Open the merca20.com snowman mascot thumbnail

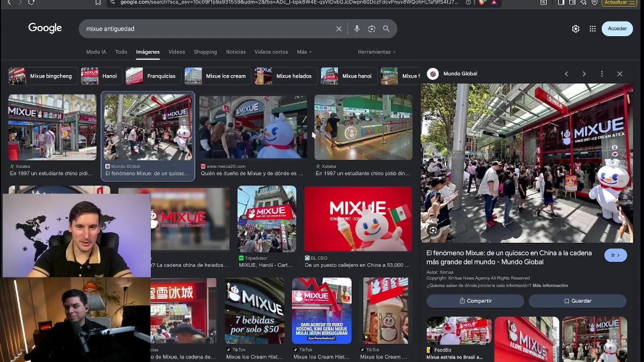point(253,127)
